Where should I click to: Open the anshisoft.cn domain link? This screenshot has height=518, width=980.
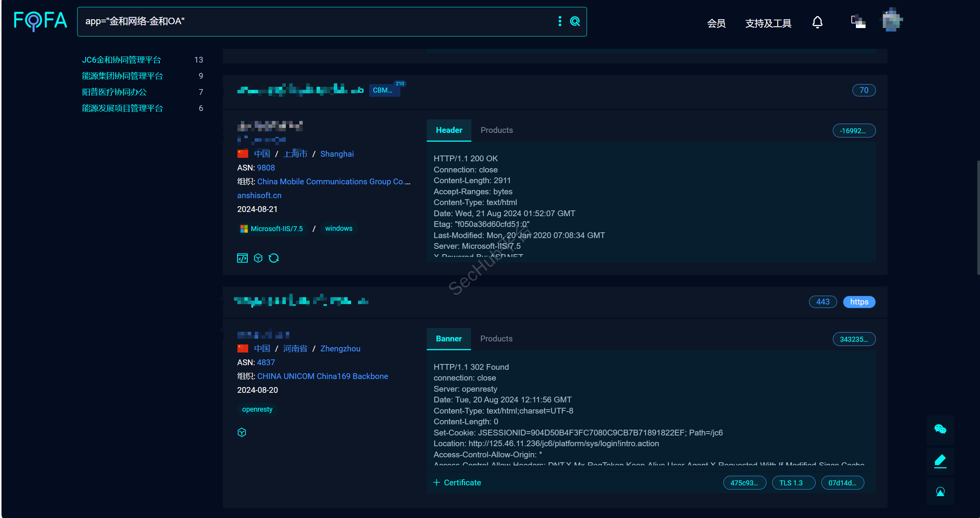259,195
